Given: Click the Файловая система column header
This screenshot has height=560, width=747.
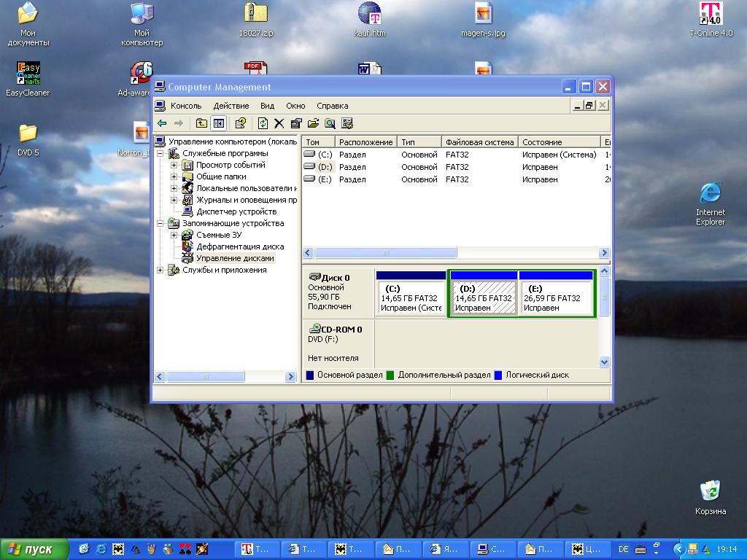Looking at the screenshot, I should [479, 142].
